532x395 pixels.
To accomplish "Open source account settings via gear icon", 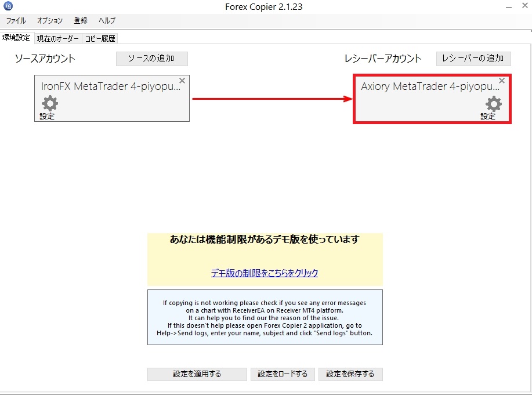I will click(x=48, y=103).
